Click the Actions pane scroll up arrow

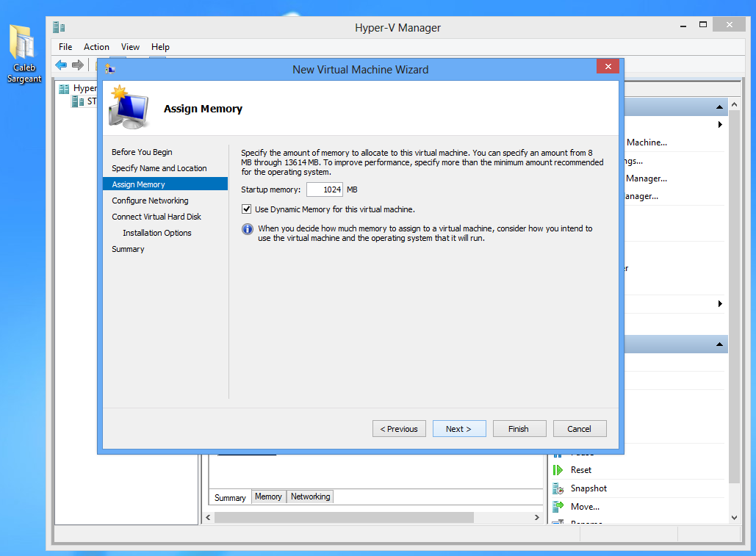pyautogui.click(x=734, y=104)
